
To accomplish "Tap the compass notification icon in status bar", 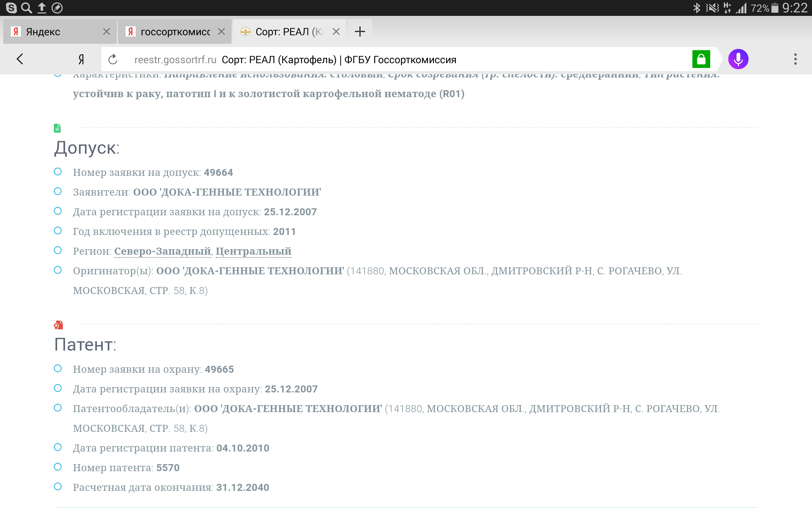I will point(57,8).
